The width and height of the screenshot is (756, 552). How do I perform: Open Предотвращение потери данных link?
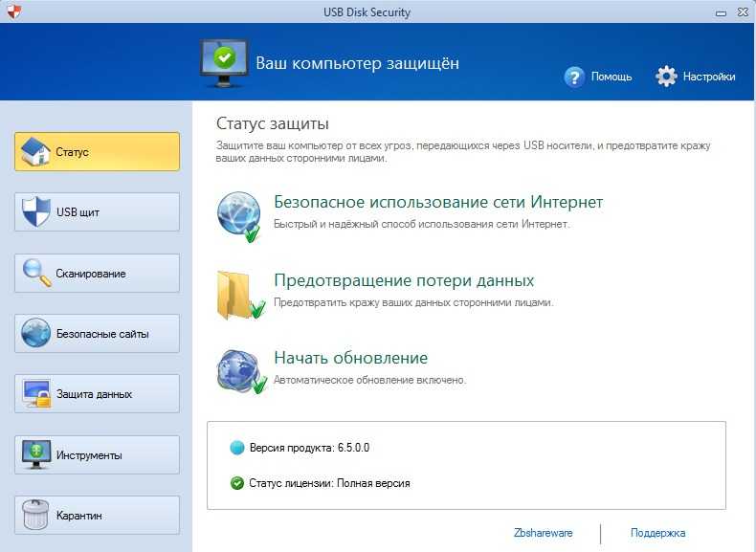tap(404, 280)
